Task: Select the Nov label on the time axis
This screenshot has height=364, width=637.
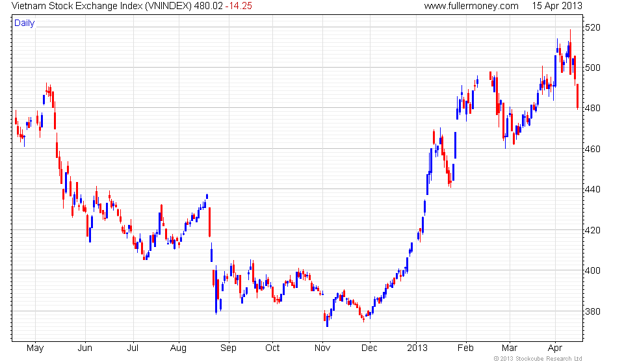Action: (x=322, y=348)
